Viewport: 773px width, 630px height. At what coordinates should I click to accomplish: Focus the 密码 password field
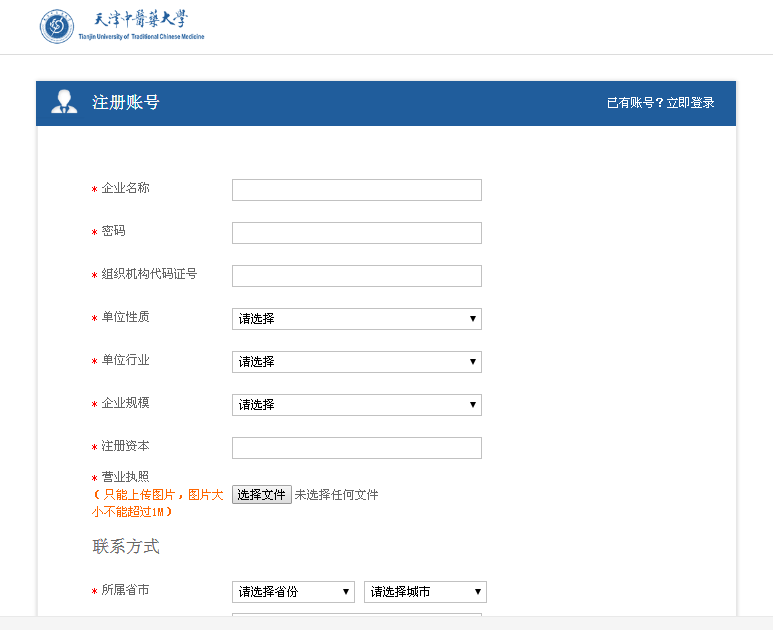[x=356, y=233]
